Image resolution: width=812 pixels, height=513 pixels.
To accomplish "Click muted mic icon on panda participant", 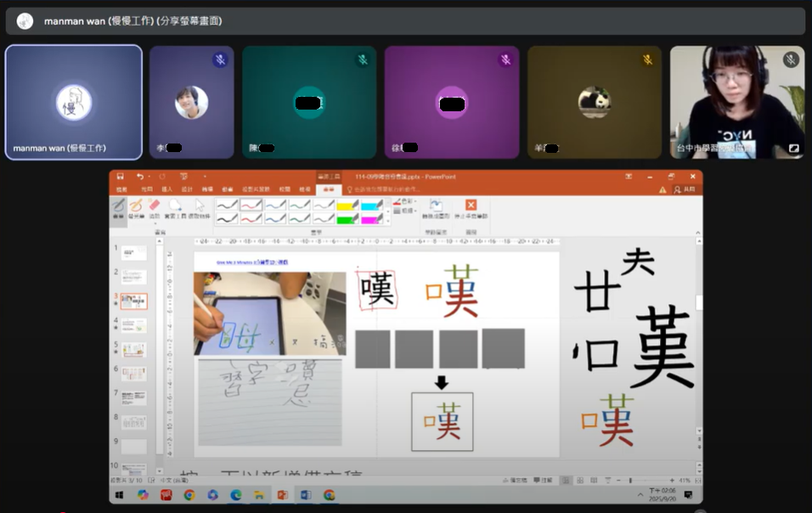I will pyautogui.click(x=647, y=59).
